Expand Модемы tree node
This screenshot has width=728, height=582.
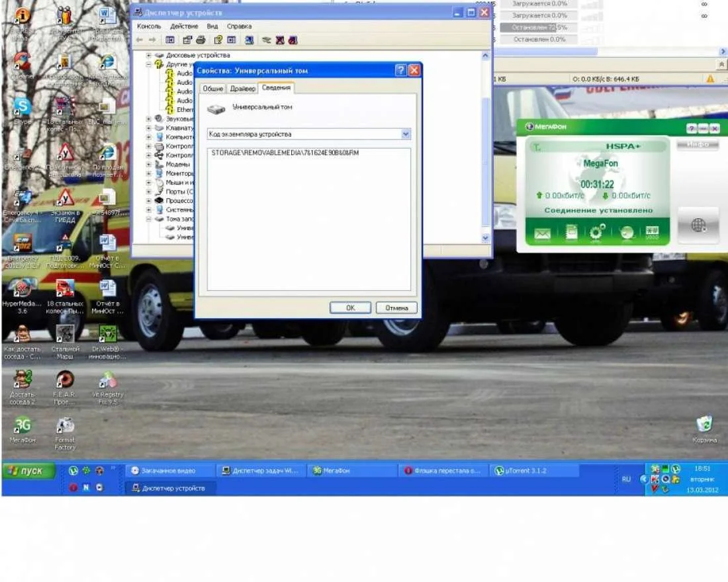coord(148,164)
